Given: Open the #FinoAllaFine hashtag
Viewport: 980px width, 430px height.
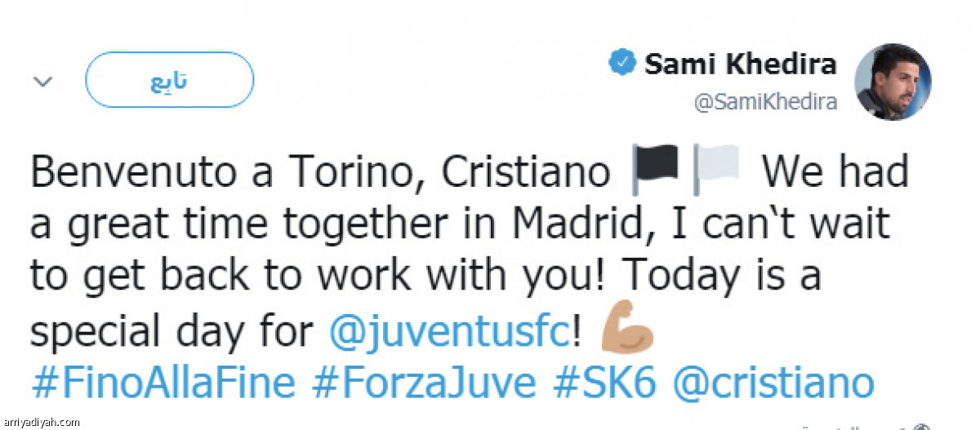Looking at the screenshot, I should click(163, 383).
